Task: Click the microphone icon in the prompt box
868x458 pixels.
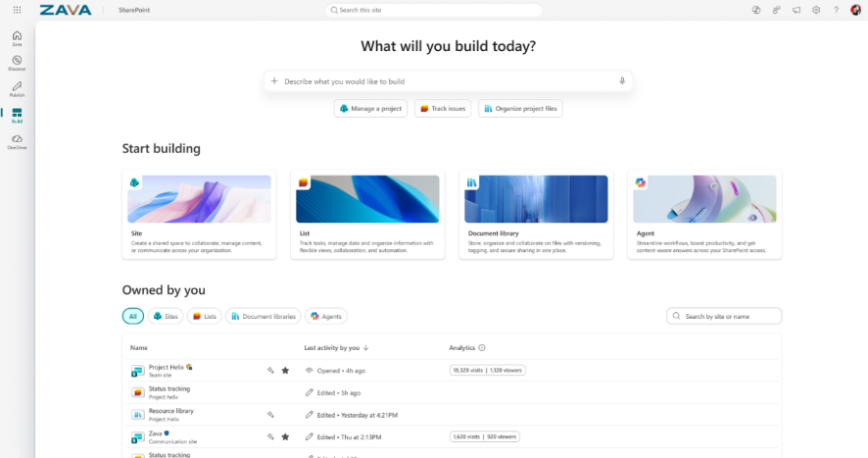Action: pos(622,81)
